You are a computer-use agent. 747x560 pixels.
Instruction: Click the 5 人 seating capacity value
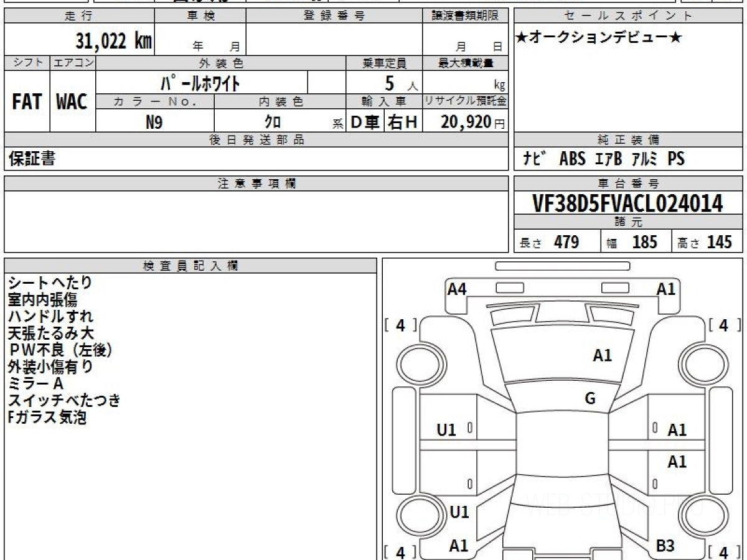tap(402, 83)
